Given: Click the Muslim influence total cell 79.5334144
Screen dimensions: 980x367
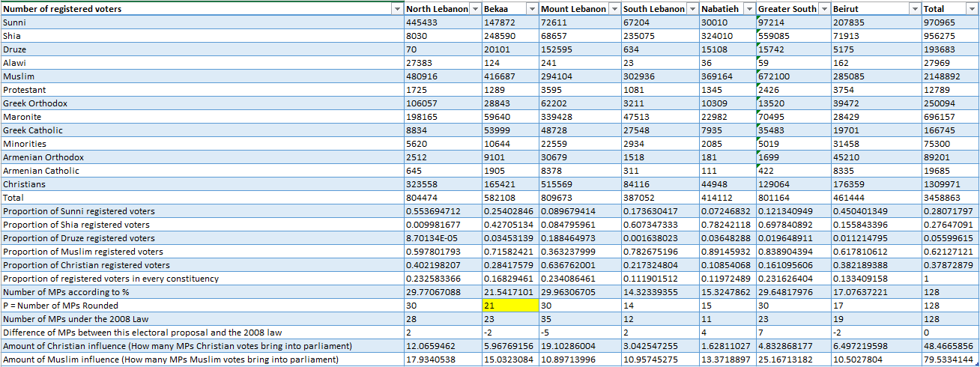Looking at the screenshot, I should pyautogui.click(x=951, y=360).
